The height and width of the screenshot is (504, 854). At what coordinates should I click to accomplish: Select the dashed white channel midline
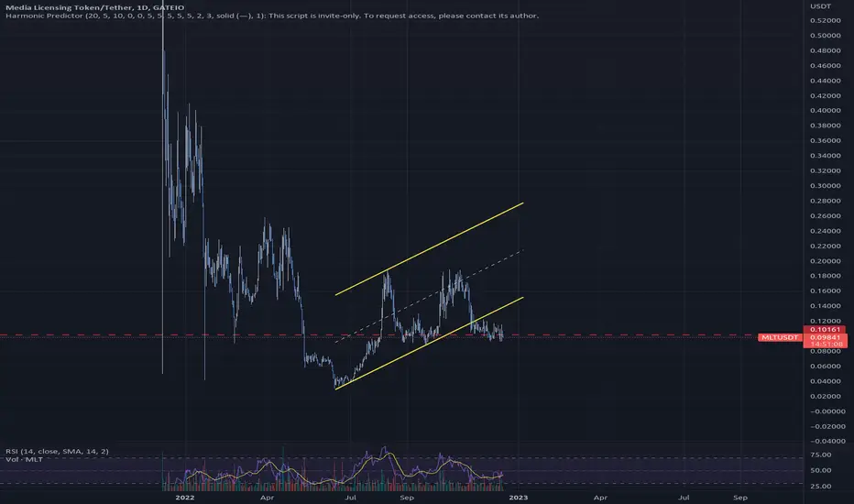pyautogui.click(x=429, y=296)
